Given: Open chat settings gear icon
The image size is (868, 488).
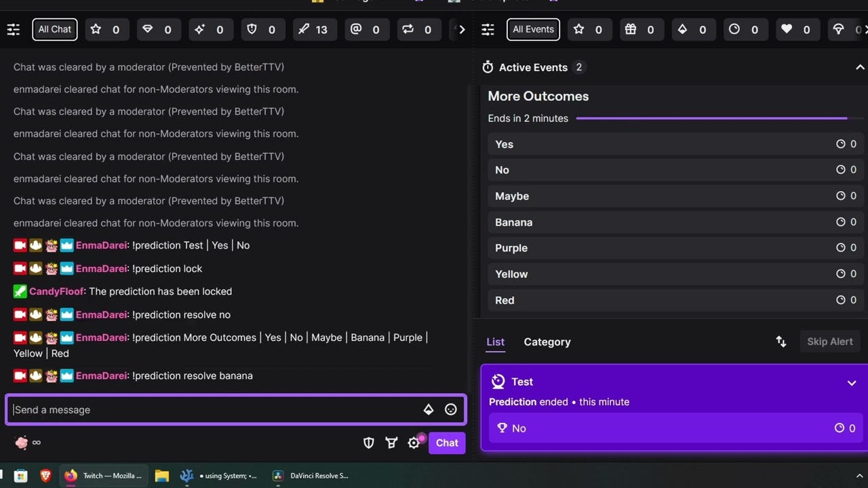Looking at the screenshot, I should click(x=414, y=443).
